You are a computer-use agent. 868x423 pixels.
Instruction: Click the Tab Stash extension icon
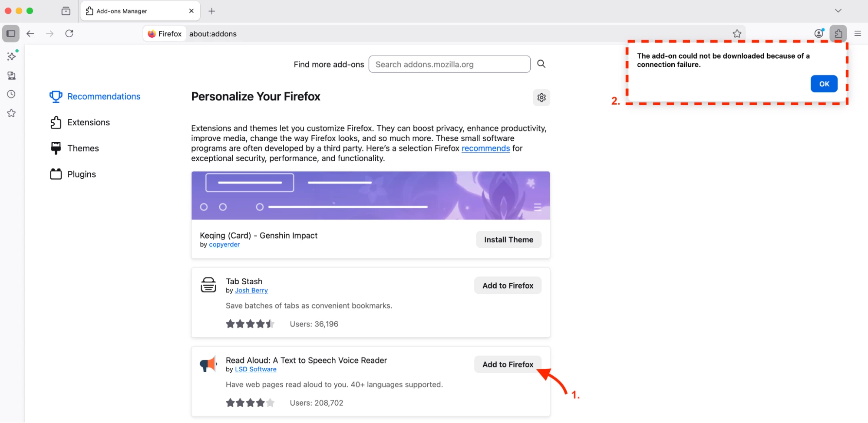pyautogui.click(x=208, y=285)
